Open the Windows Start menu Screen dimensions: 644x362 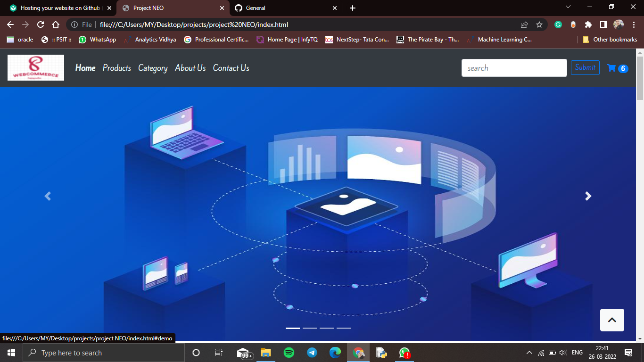click(x=11, y=353)
